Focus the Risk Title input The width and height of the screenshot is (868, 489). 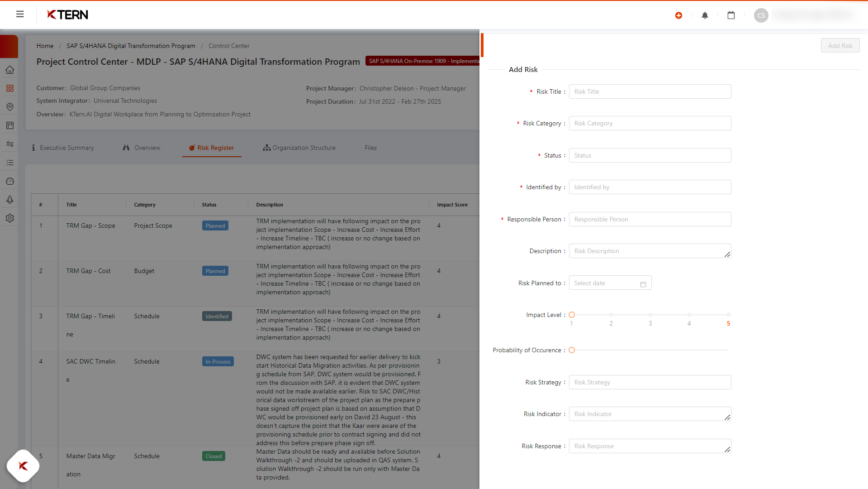[650, 91]
